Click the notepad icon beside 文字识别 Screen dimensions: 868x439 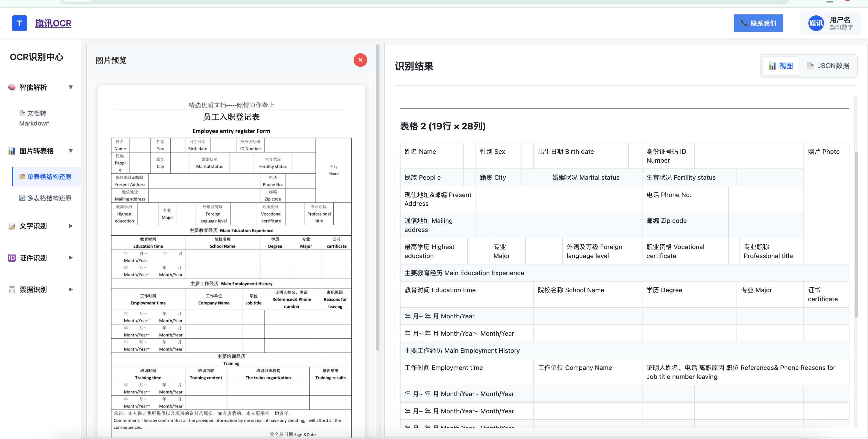[12, 226]
